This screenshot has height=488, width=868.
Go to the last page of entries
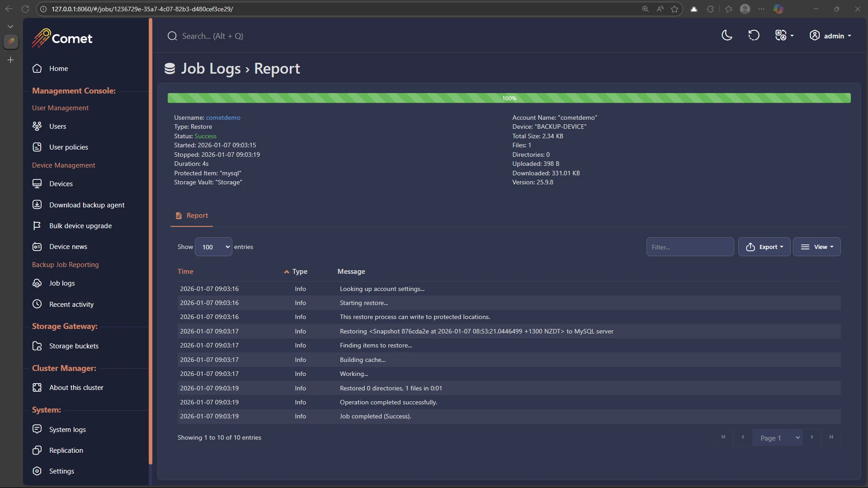[x=831, y=437]
